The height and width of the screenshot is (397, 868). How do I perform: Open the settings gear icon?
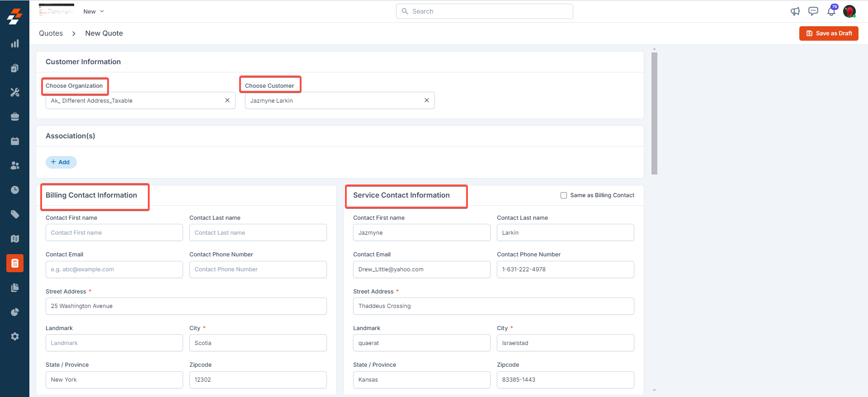15,336
